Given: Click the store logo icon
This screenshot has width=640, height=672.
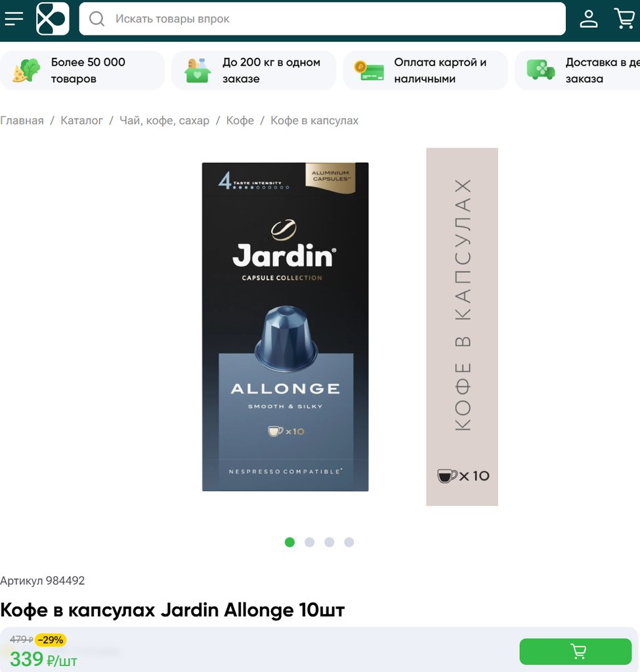Looking at the screenshot, I should (x=53, y=19).
